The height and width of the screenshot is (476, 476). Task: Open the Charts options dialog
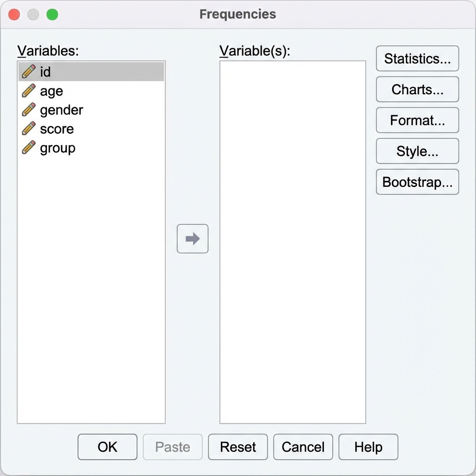tap(417, 89)
